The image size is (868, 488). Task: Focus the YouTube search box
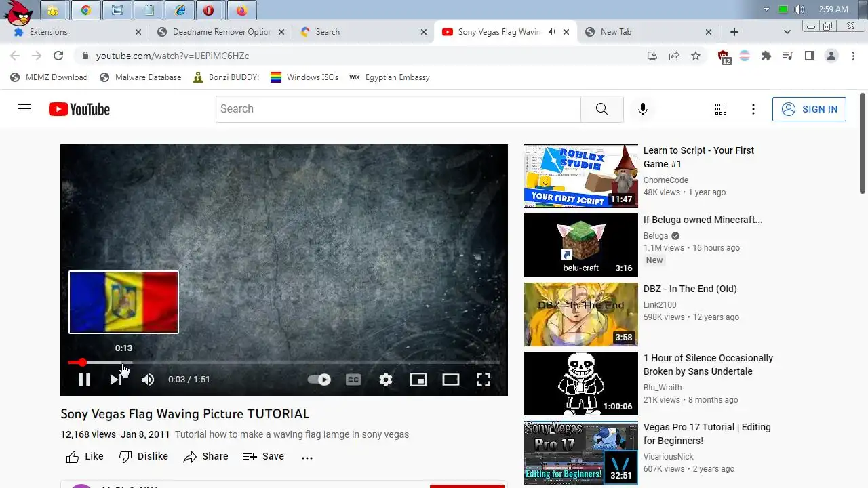[x=398, y=109]
